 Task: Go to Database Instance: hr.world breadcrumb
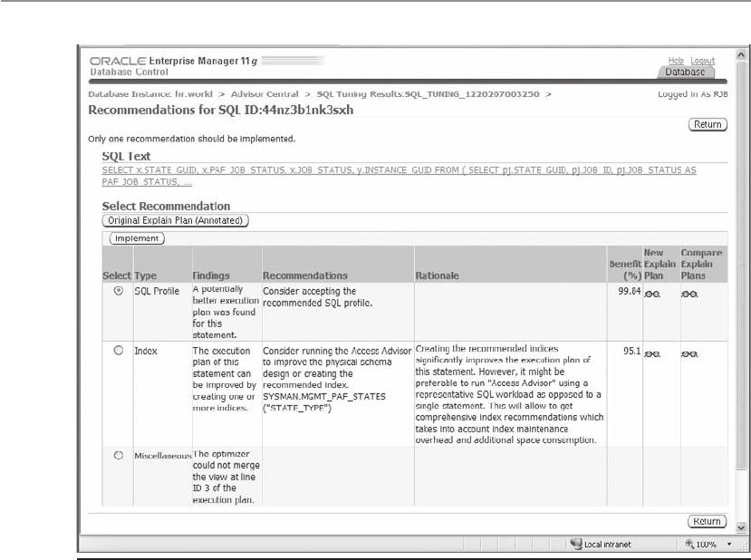point(150,94)
